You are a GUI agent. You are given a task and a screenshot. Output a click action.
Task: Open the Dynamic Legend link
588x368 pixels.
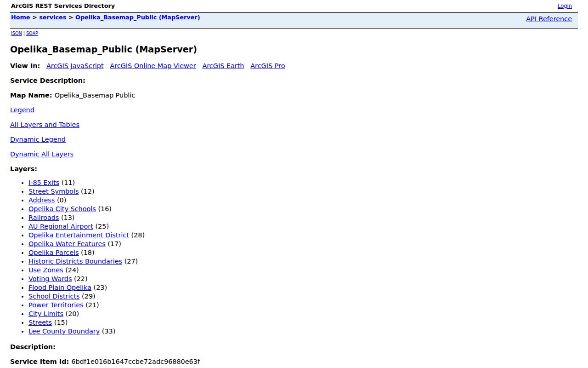(38, 139)
